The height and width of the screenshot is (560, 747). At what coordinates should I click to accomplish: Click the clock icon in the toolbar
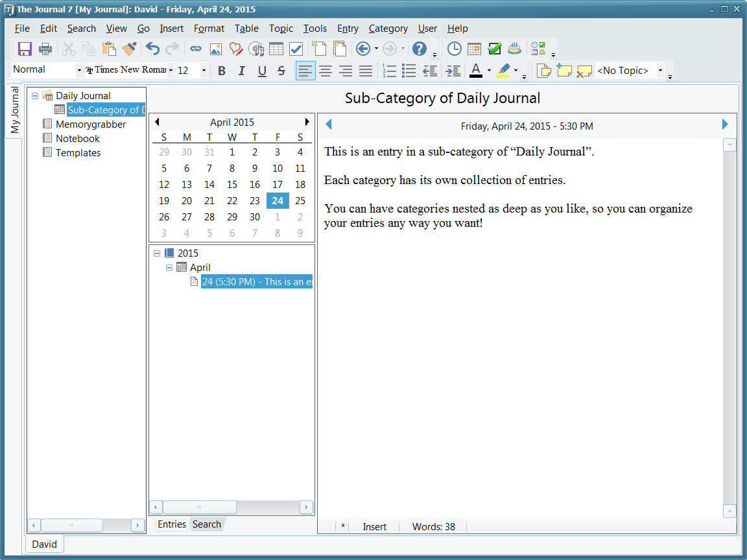point(455,49)
